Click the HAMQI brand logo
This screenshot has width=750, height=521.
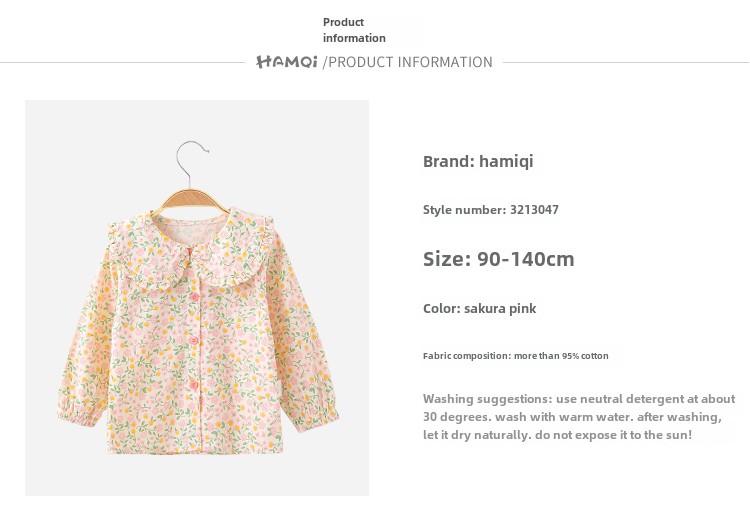coord(286,62)
